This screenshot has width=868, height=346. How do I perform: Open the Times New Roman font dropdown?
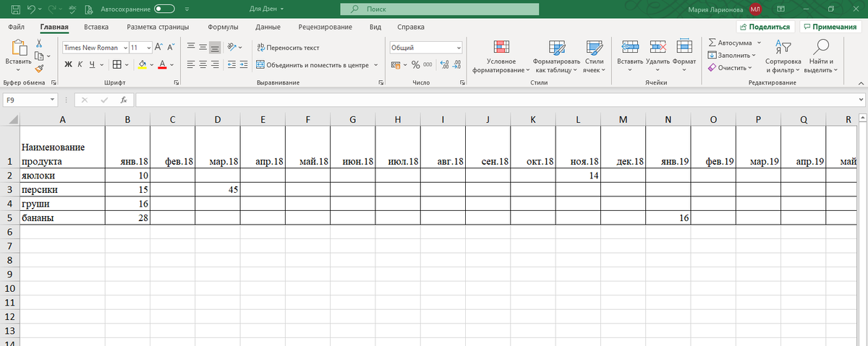click(125, 48)
